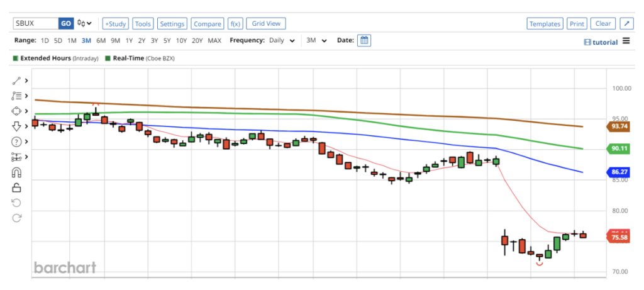Open the Tools menu button
Screen dimensions: 644x290
(x=143, y=24)
